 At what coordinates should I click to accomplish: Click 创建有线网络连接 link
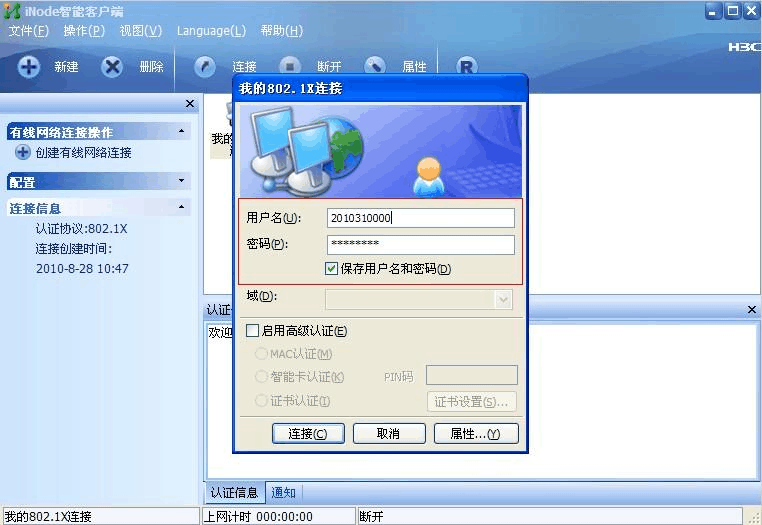83,153
